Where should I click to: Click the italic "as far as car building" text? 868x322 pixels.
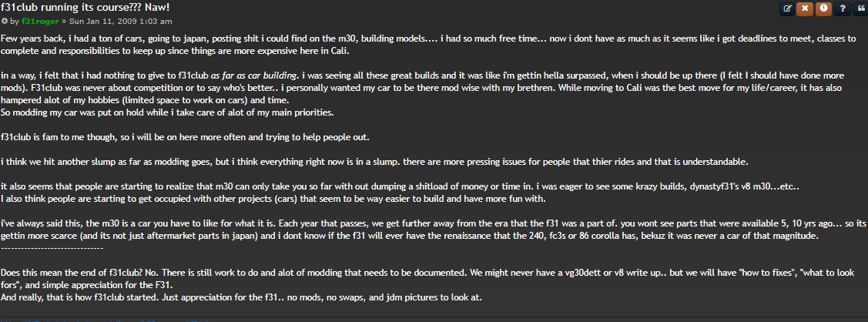[254, 75]
